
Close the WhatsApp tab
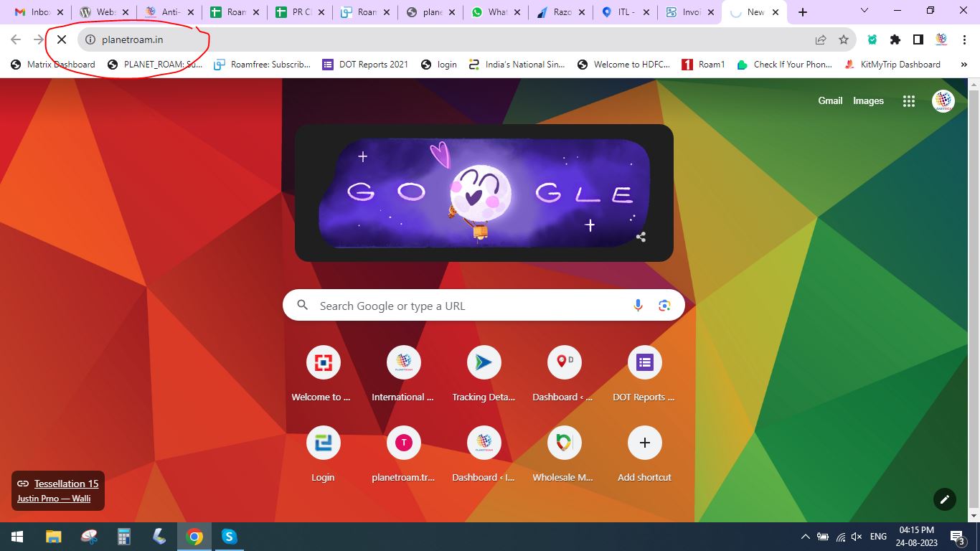pos(514,12)
